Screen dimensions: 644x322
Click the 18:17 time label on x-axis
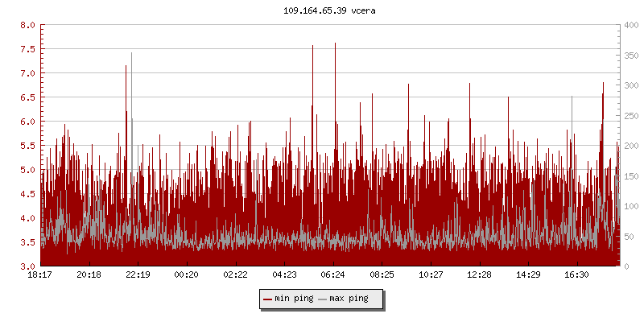[40, 275]
